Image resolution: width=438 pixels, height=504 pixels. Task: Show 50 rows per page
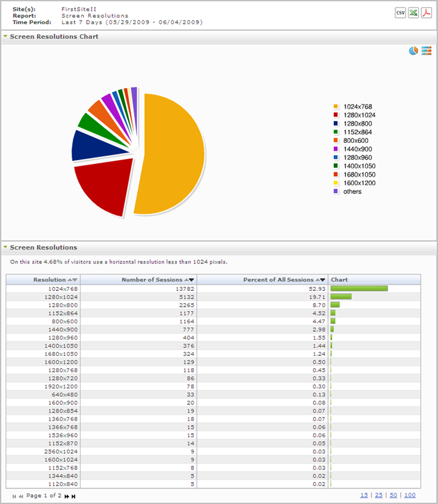click(x=393, y=495)
